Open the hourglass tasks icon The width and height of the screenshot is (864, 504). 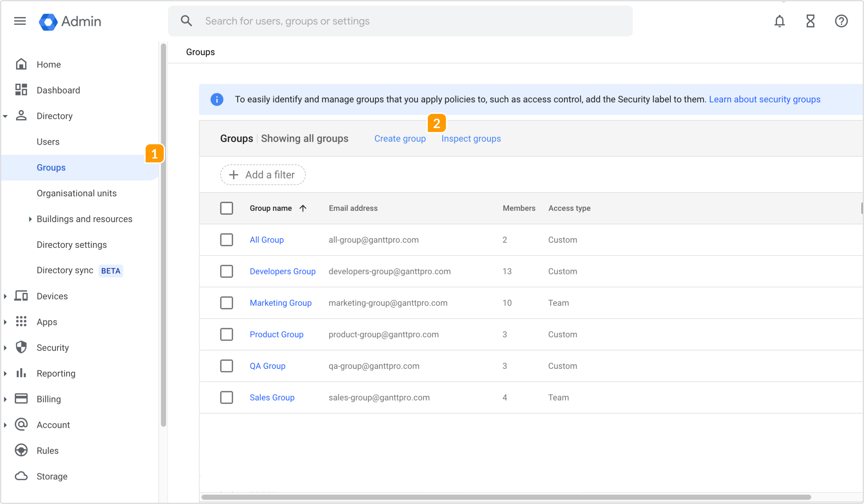click(x=810, y=21)
